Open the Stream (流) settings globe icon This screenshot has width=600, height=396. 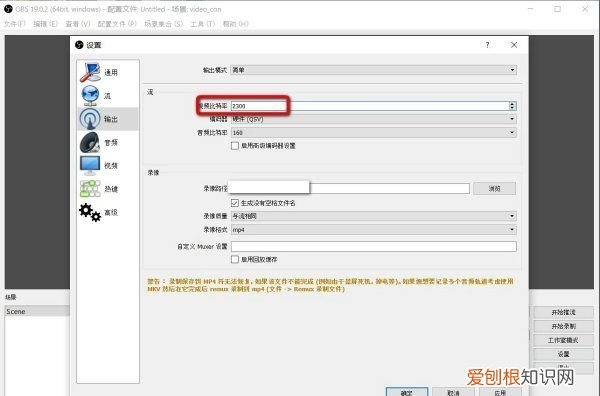tap(90, 96)
